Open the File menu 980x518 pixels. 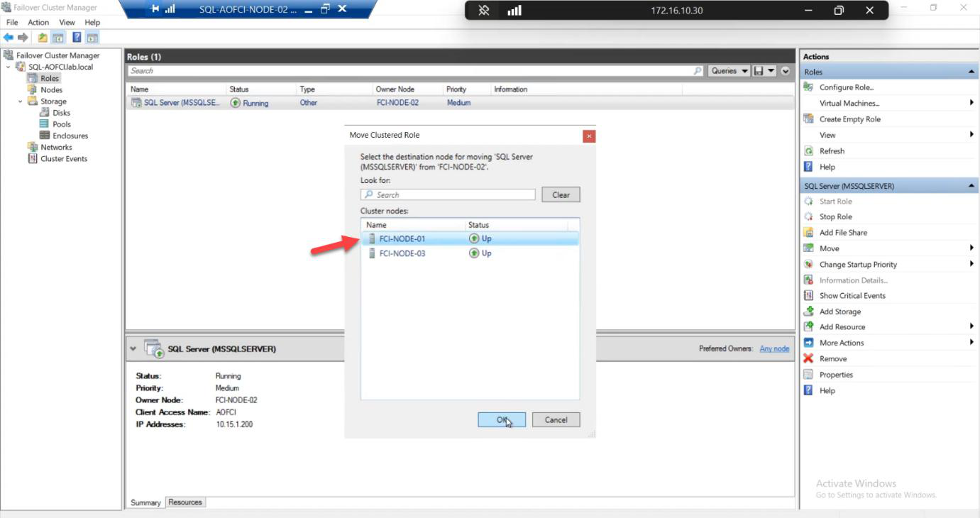pyautogui.click(x=12, y=23)
